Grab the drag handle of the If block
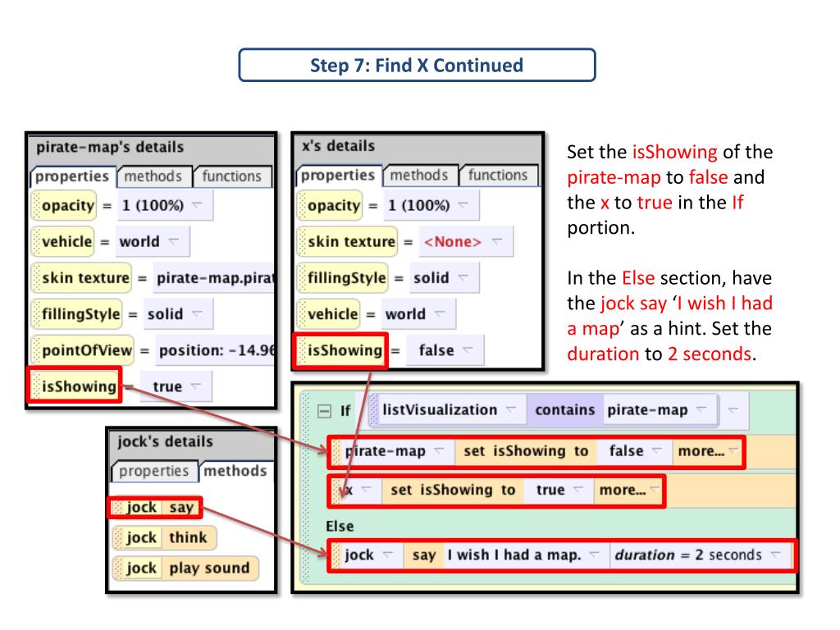Viewport: 840px width, 630px height. (x=306, y=487)
